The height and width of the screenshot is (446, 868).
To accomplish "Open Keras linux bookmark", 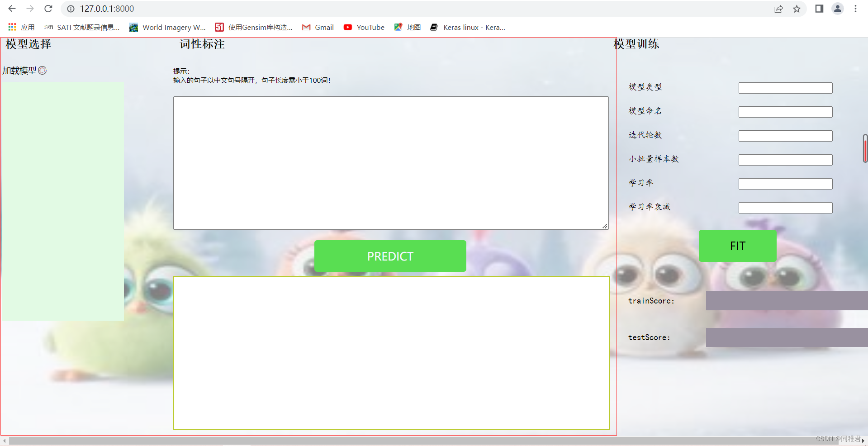I will click(x=468, y=27).
